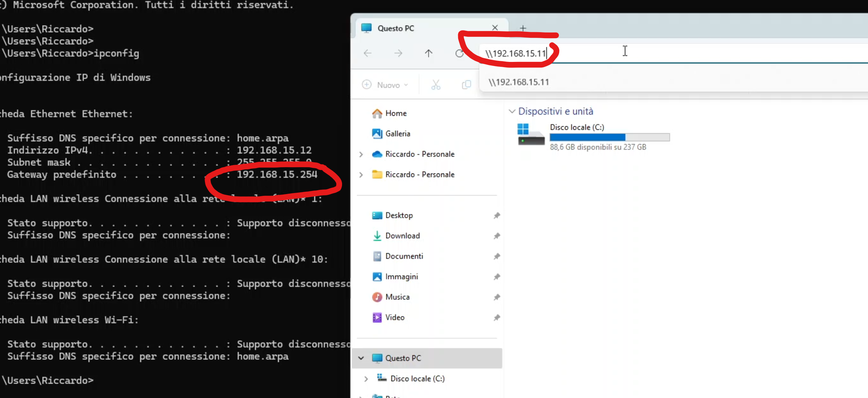This screenshot has height=398, width=868.
Task: Click gateway 192.168.15.254 in terminal
Action: click(x=277, y=175)
